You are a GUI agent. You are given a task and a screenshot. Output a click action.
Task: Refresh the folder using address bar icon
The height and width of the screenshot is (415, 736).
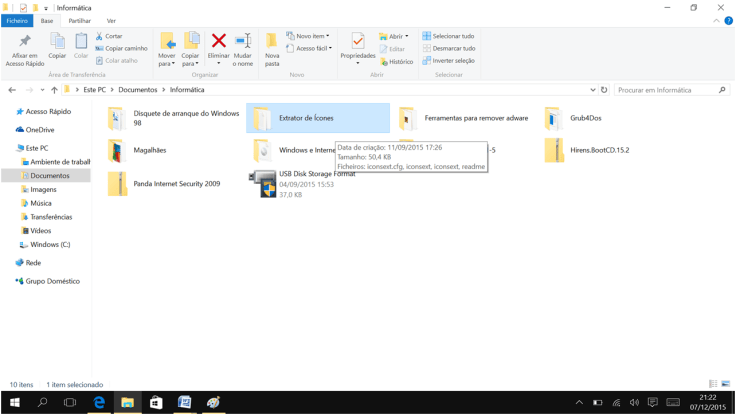(x=604, y=90)
